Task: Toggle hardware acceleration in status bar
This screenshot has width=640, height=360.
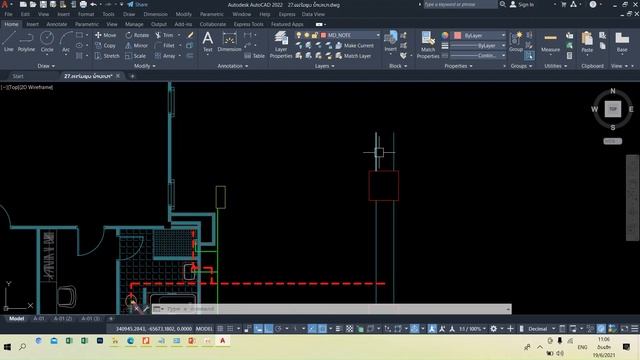Action: coord(601,329)
